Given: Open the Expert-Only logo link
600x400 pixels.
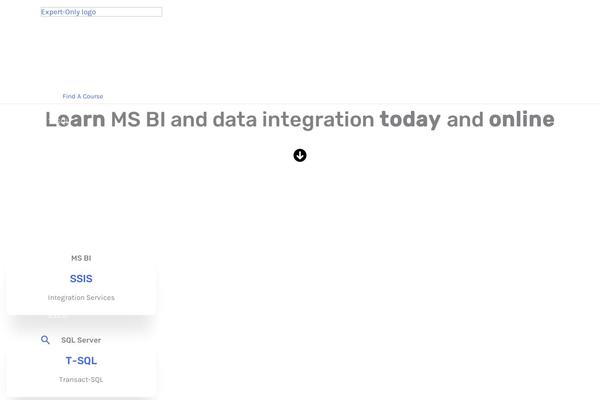Looking at the screenshot, I should point(68,12).
